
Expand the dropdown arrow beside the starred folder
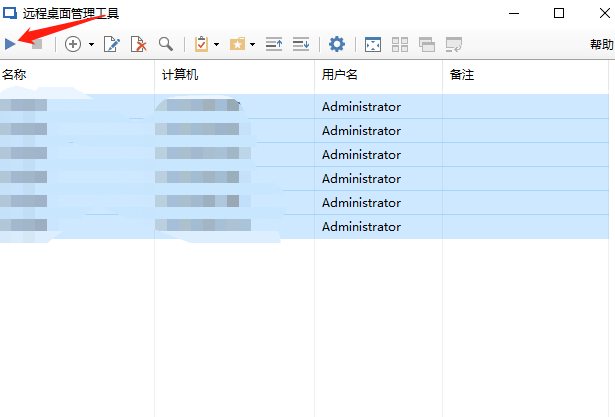point(253,45)
